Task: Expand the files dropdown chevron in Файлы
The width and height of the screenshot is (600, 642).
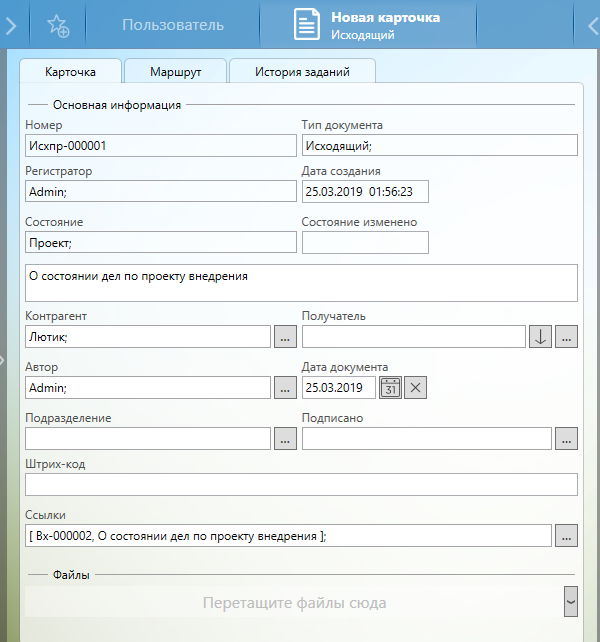Action: (571, 602)
